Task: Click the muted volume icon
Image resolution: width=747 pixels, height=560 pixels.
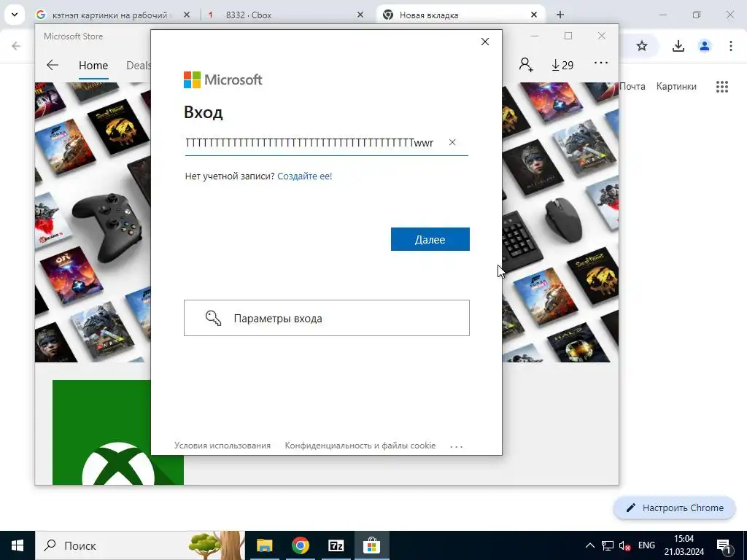Action: [x=624, y=545]
